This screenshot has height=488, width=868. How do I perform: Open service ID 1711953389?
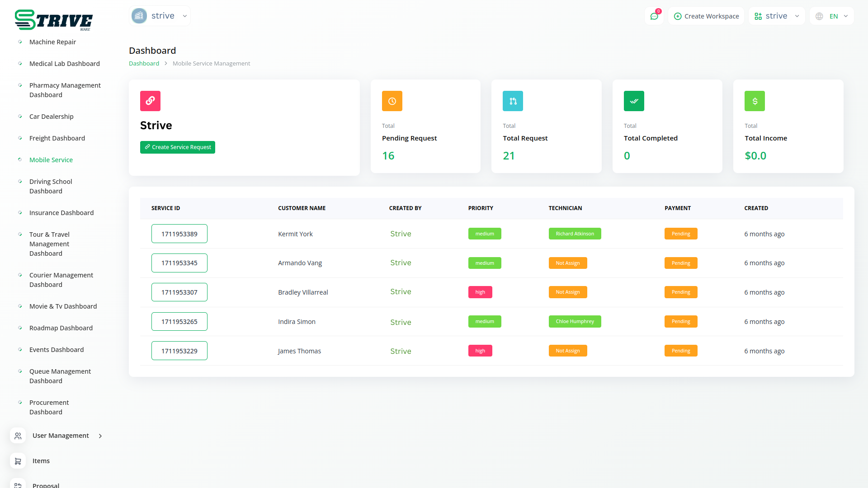coord(179,234)
